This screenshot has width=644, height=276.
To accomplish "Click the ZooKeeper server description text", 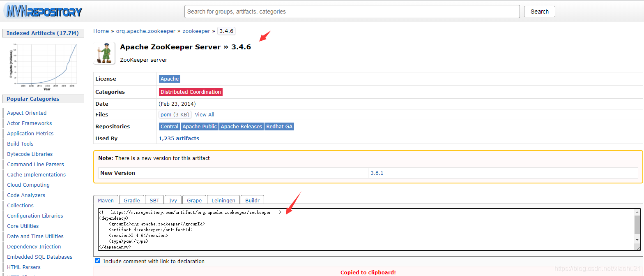I will point(144,60).
